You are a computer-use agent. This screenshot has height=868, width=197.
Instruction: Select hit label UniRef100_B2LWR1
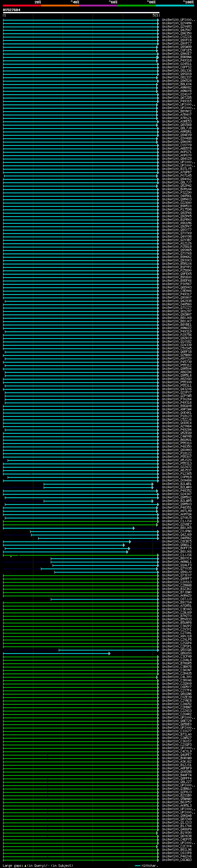pyautogui.click(x=176, y=484)
